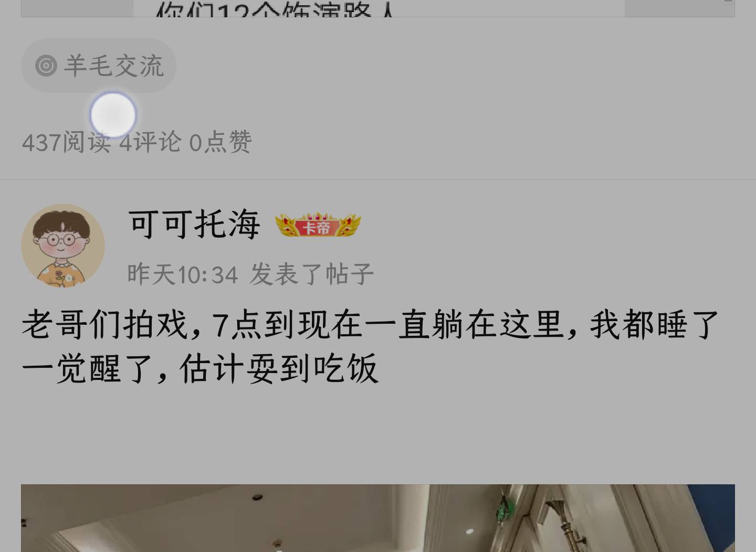This screenshot has width=756, height=552.
Task: Tap the 发表了帖子 label
Action: pyautogui.click(x=312, y=274)
